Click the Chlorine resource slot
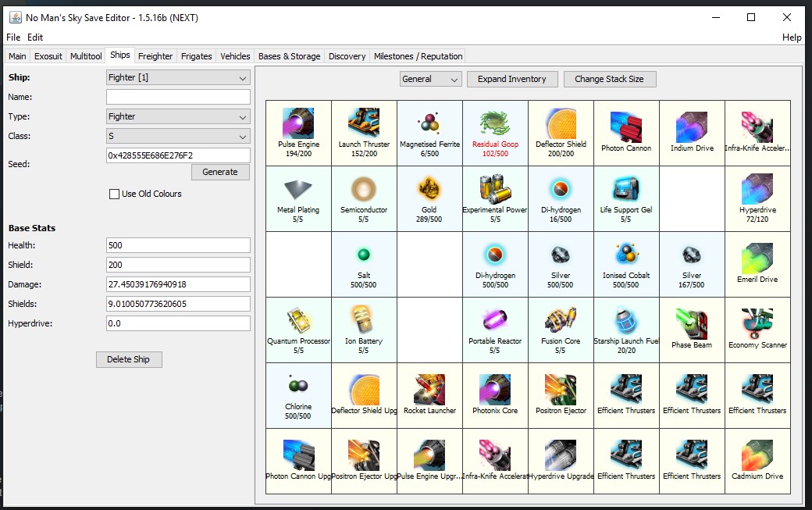This screenshot has height=510, width=812. pyautogui.click(x=298, y=390)
